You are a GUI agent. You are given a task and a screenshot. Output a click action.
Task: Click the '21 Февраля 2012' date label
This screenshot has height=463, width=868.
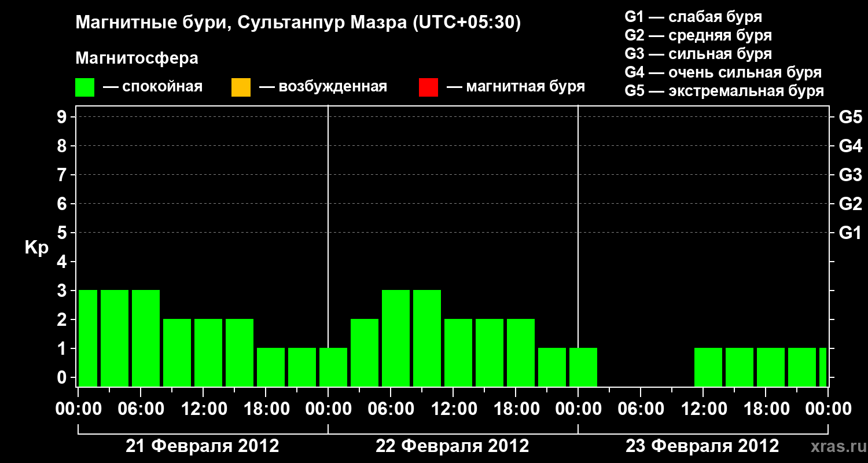203,446
